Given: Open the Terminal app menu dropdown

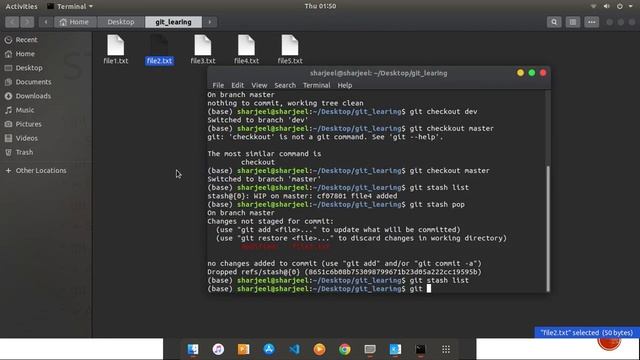Looking at the screenshot, I should [70, 6].
